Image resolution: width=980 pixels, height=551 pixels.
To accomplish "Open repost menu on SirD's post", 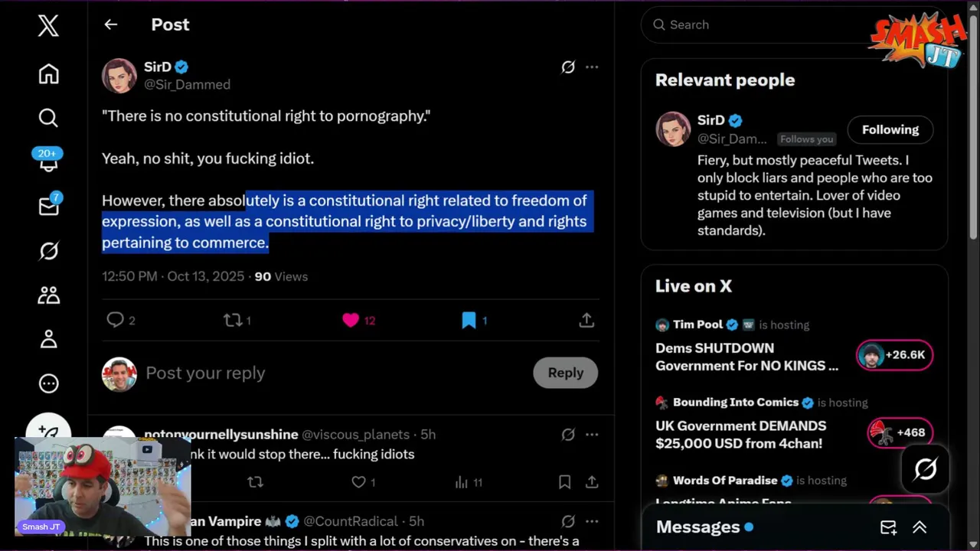I will click(x=233, y=320).
